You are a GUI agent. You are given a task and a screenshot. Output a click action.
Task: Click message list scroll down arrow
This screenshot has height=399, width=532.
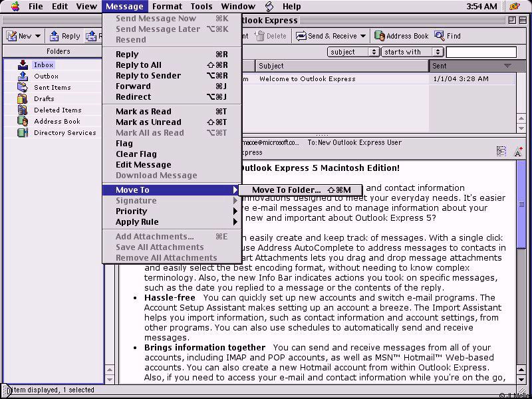(x=521, y=128)
